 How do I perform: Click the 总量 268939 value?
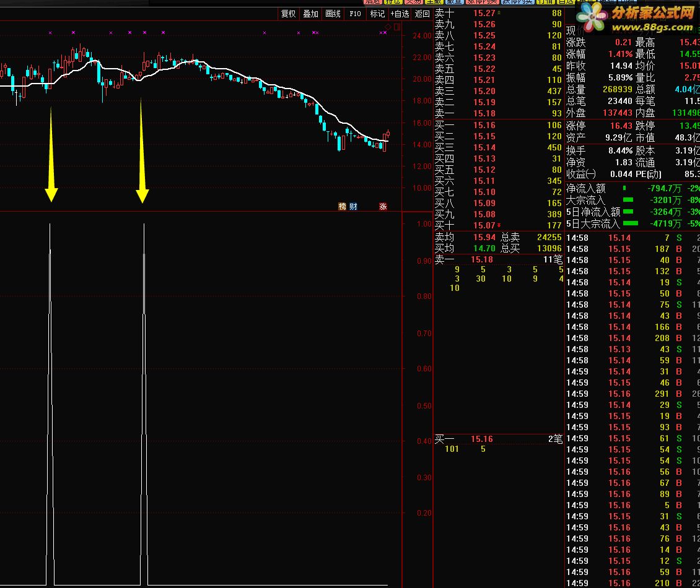pos(618,89)
